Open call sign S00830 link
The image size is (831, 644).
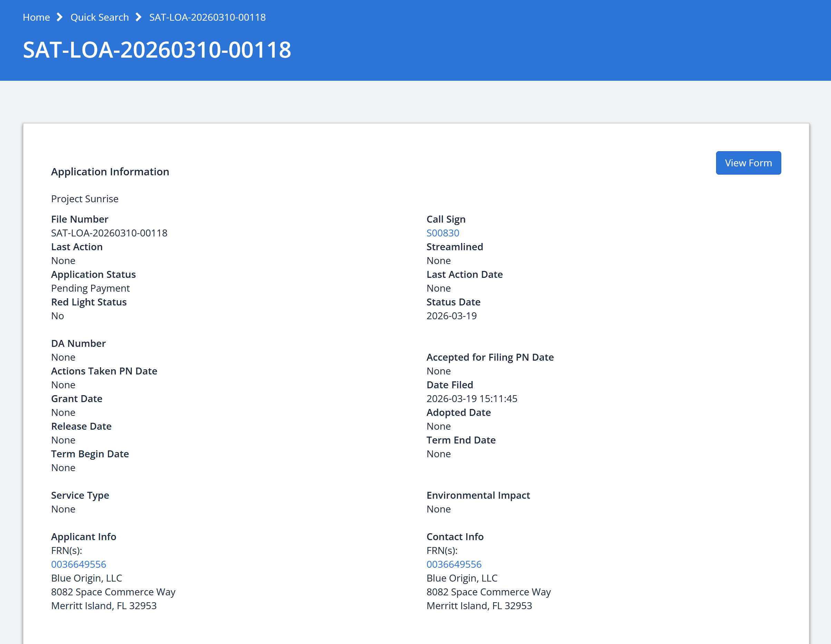coord(442,233)
